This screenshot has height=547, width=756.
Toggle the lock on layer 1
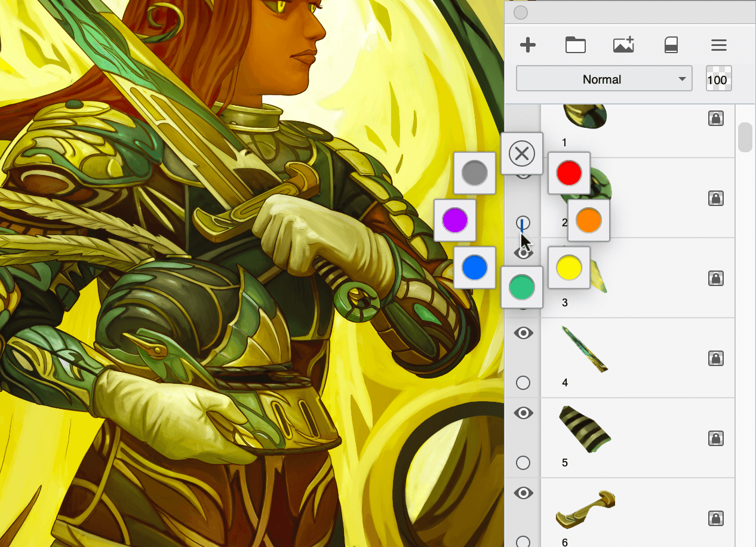tap(715, 118)
